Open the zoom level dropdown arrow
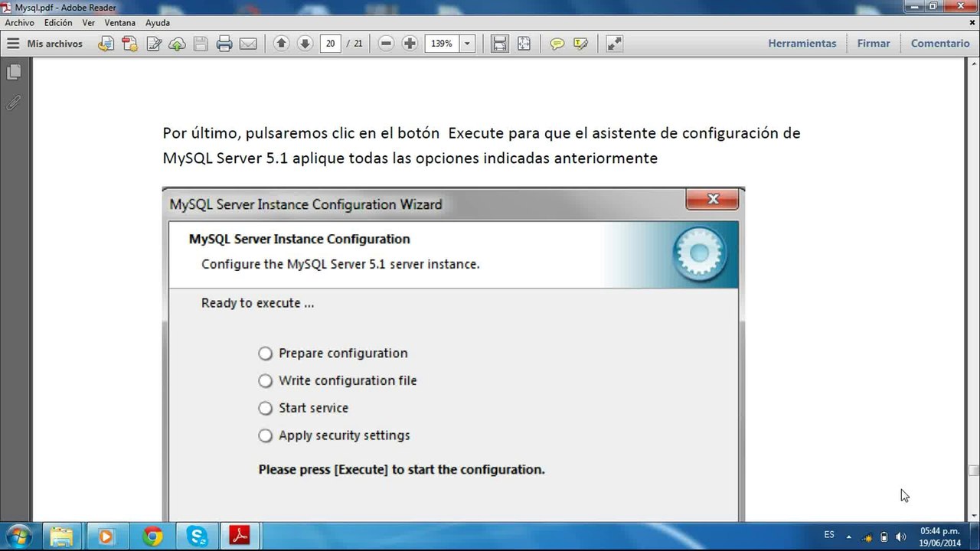The image size is (980, 551). (467, 44)
